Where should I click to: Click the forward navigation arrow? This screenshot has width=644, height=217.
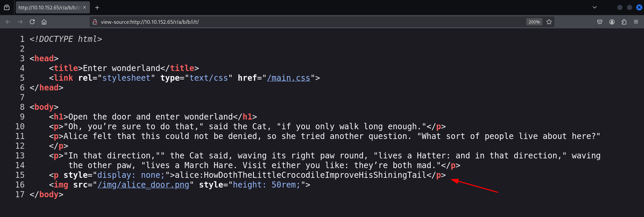pos(20,22)
